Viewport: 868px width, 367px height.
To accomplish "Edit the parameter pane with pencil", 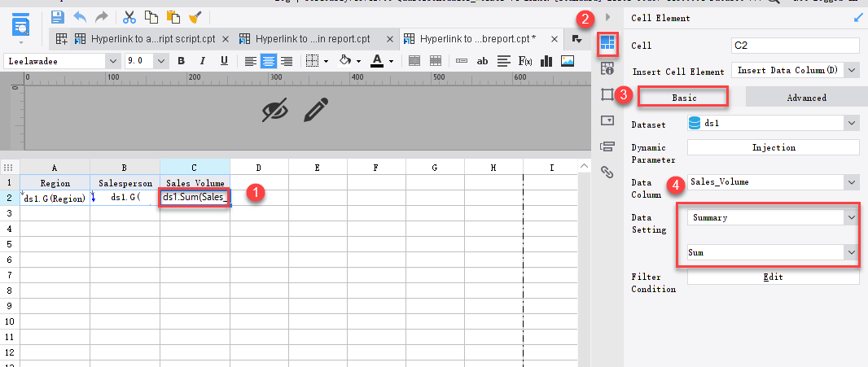I will click(x=316, y=110).
